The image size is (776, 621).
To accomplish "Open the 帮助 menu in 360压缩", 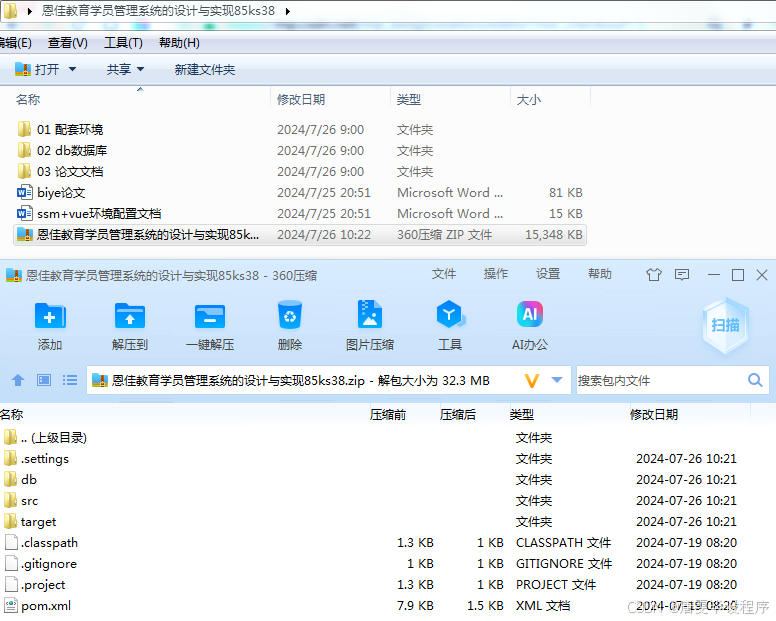I will 600,274.
